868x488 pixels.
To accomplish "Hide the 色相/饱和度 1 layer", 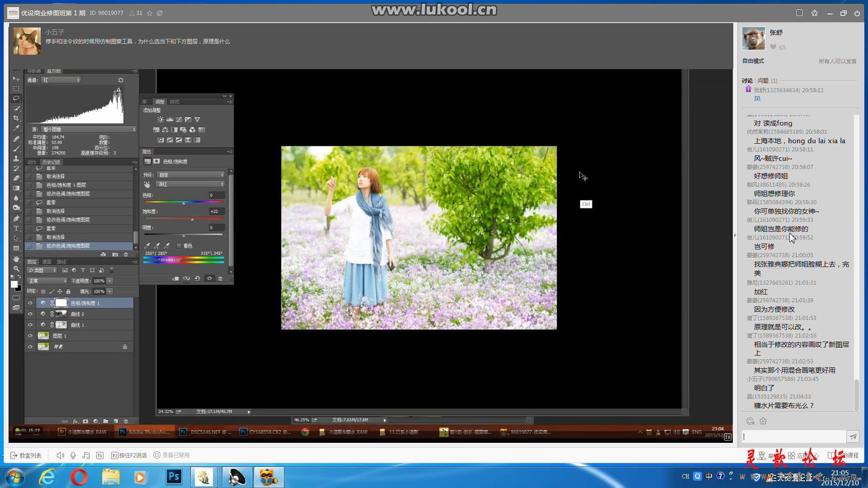I will coord(30,303).
